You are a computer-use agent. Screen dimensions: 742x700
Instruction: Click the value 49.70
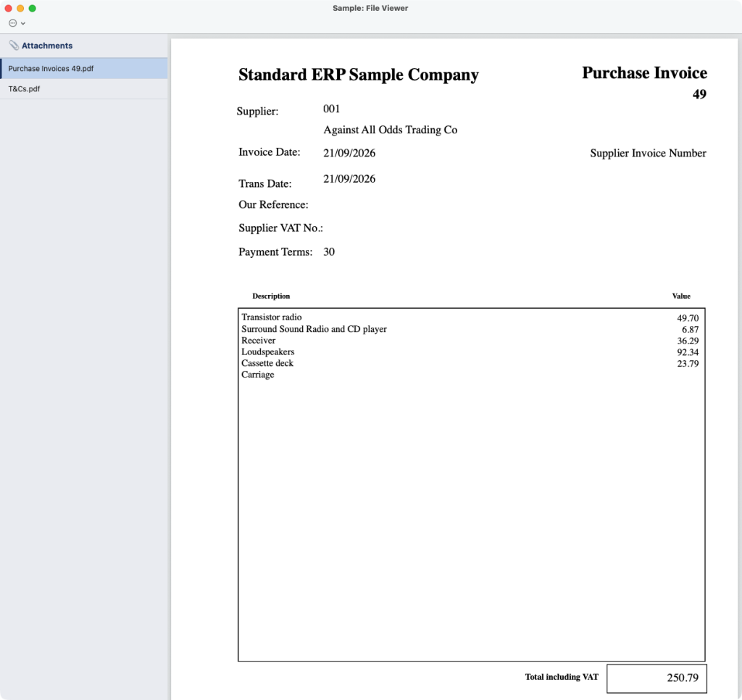688,318
